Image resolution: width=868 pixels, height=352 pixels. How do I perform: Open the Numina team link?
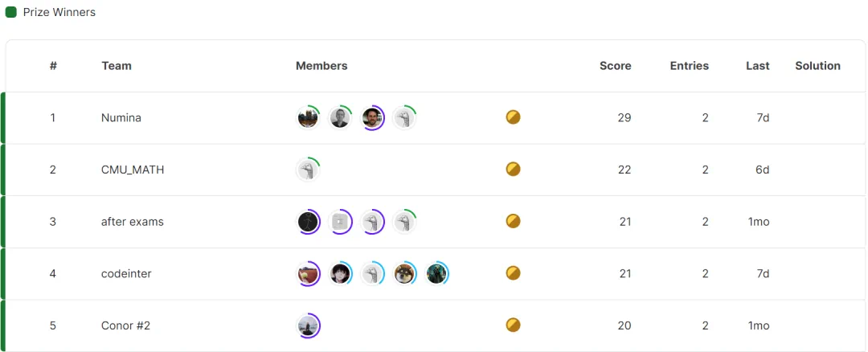pyautogui.click(x=121, y=118)
